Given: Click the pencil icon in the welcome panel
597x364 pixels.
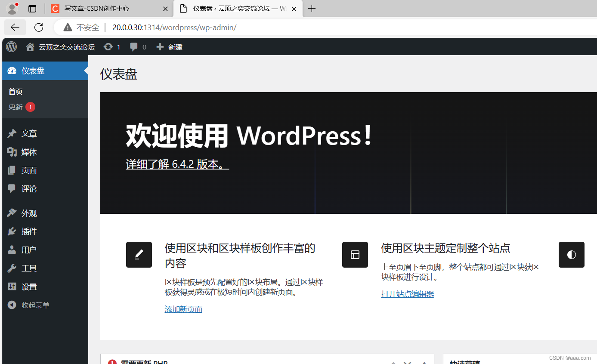Looking at the screenshot, I should (x=139, y=255).
